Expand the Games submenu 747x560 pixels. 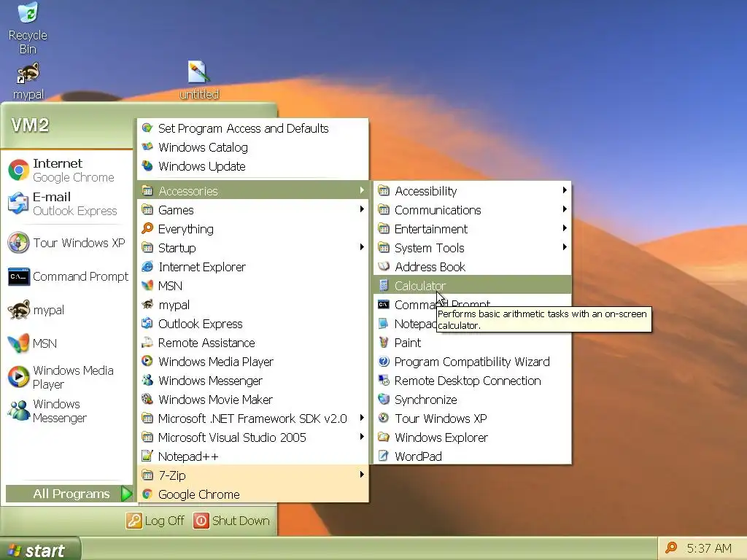coord(253,209)
